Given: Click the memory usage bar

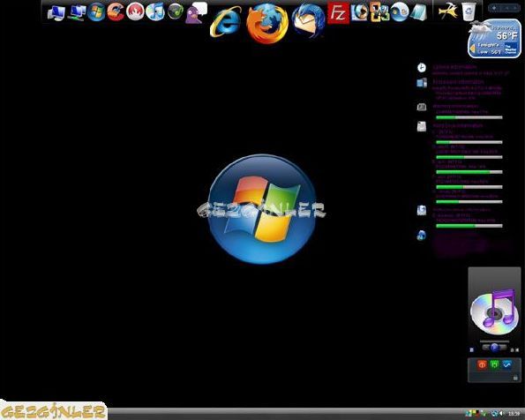Looking at the screenshot, I should tap(469, 117).
